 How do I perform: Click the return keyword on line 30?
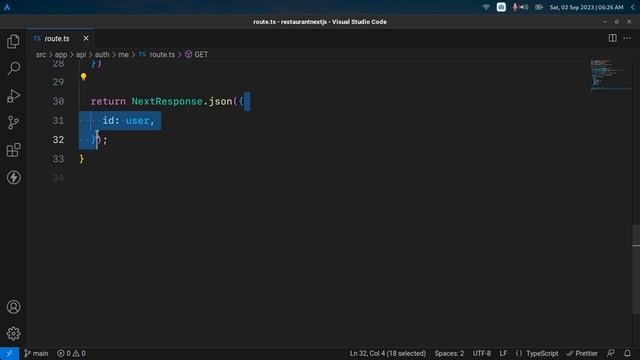[x=108, y=101]
